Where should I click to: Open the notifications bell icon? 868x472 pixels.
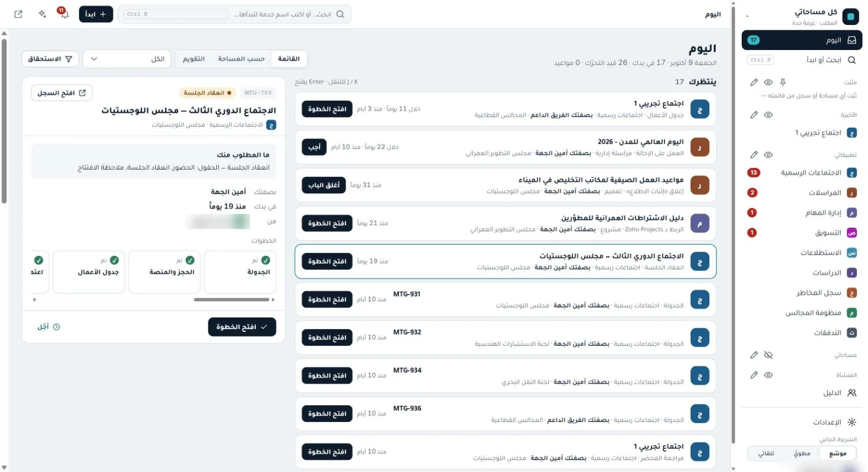point(64,14)
